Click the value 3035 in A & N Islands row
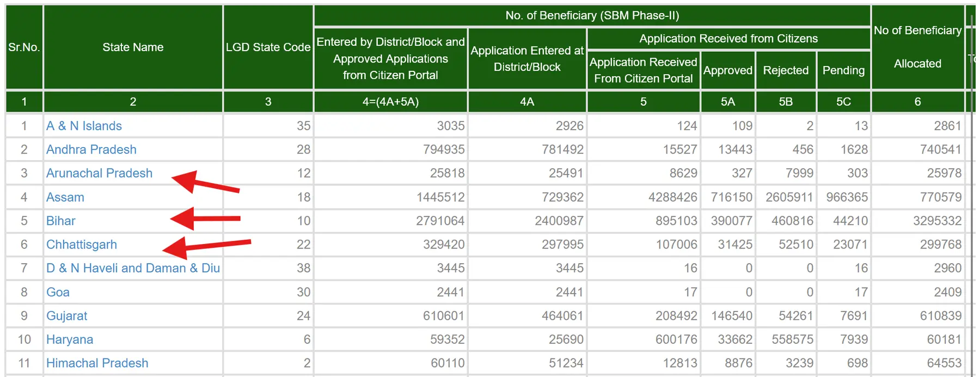This screenshot has width=980, height=377. tap(451, 126)
